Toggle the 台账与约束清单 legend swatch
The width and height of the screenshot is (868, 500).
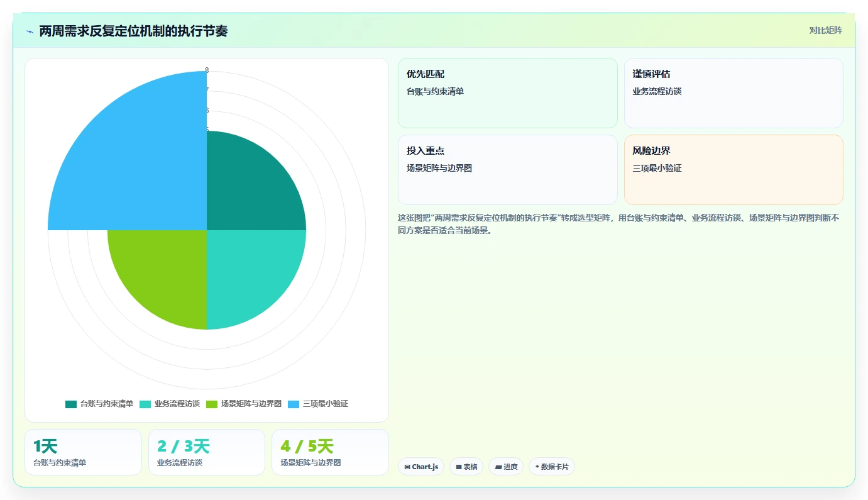(71, 404)
